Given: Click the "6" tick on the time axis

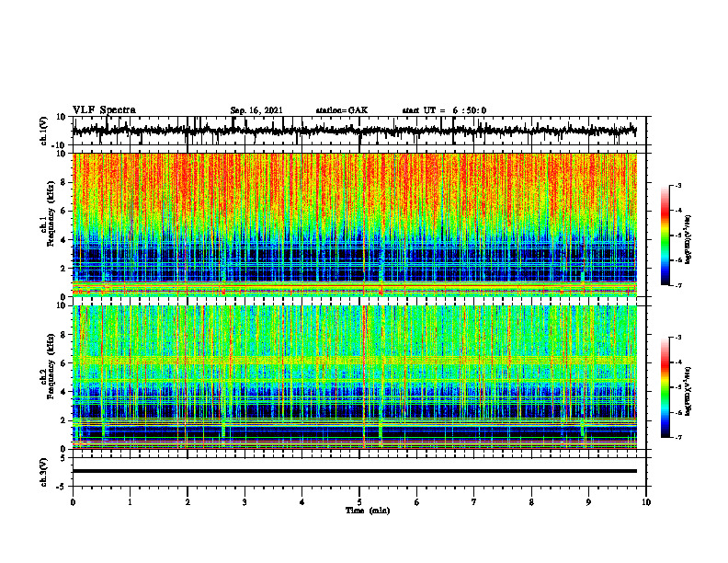Looking at the screenshot, I should pos(417,502).
